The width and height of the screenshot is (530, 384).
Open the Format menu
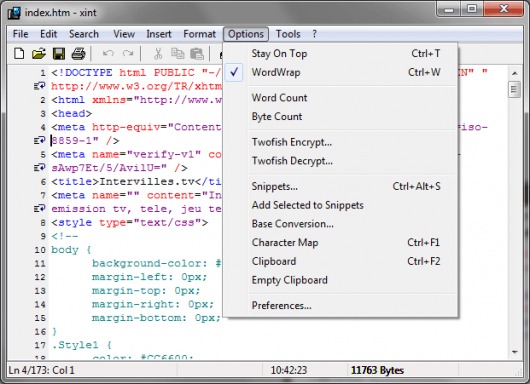199,34
